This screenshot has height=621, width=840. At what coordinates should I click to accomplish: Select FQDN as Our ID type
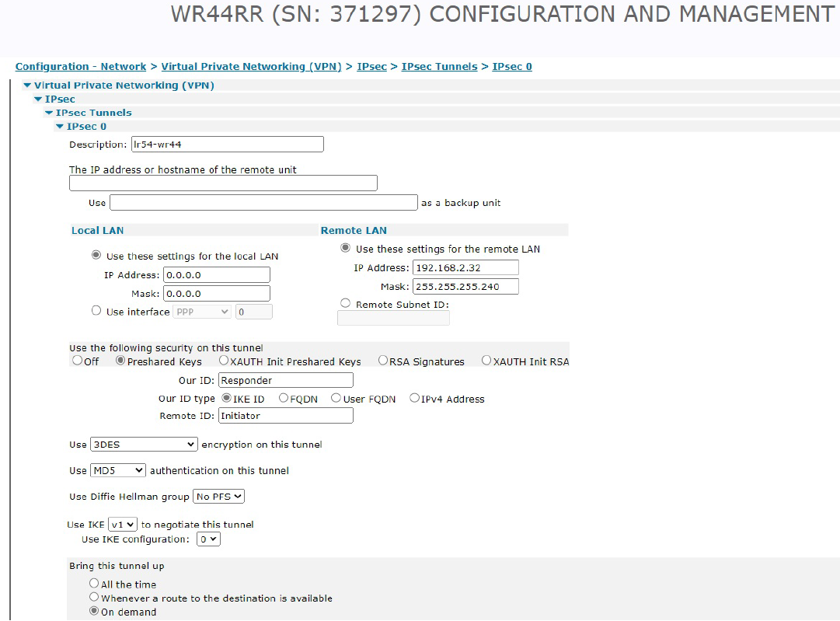tap(284, 398)
